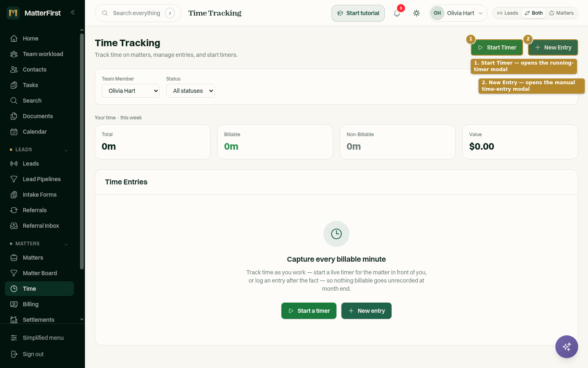Collapse the LEADS section chevron
The image size is (588, 368).
[66, 150]
